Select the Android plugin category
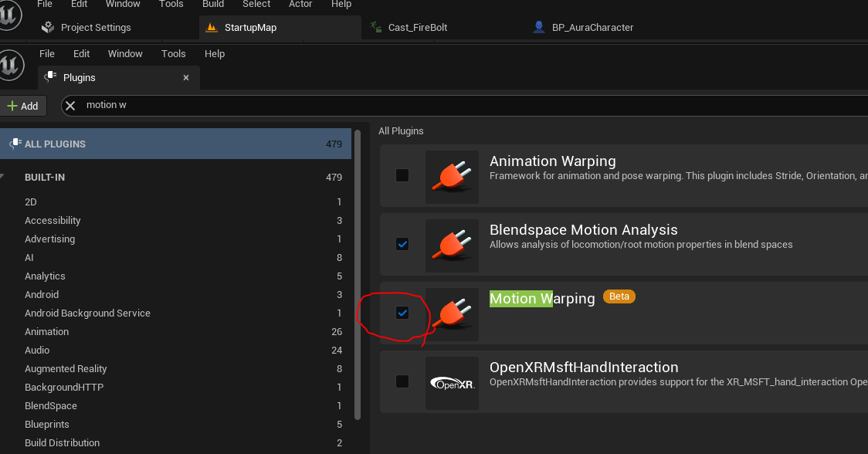This screenshot has width=868, height=454. [x=175, y=294]
